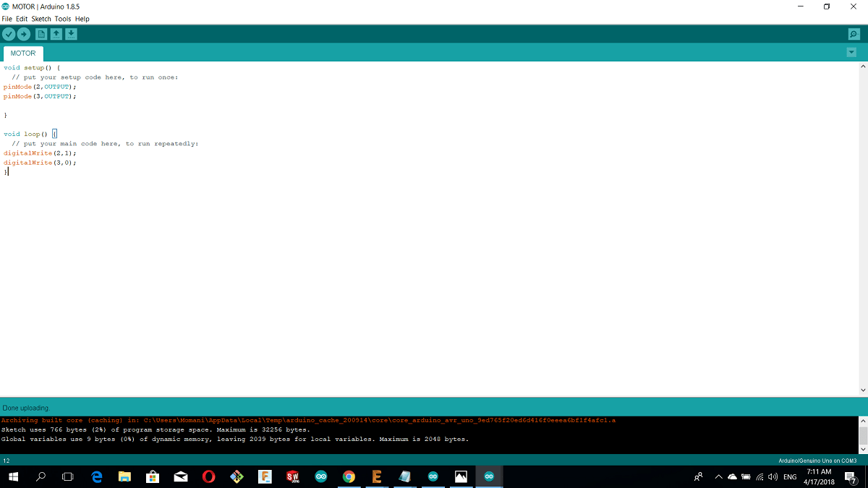This screenshot has height=488, width=868.
Task: Click the editor scrollbar up arrow
Action: point(863,67)
